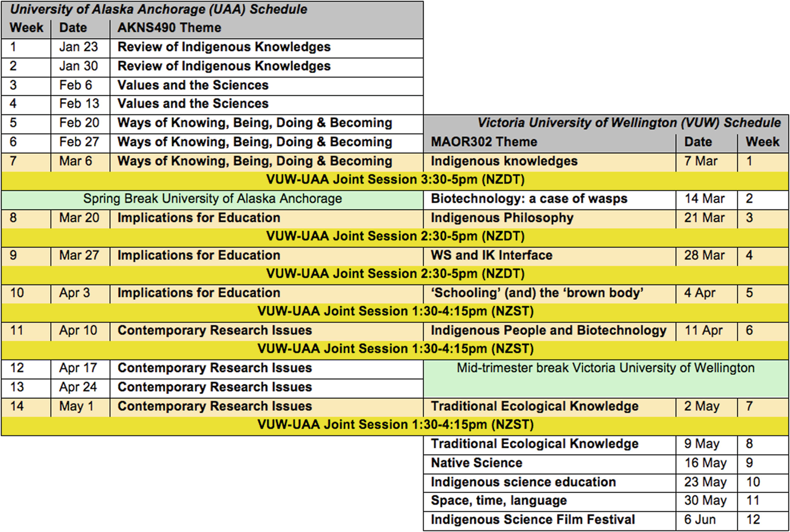Select the '6 Jun' date cell
Screen dimensions: 790x532
(x=706, y=521)
